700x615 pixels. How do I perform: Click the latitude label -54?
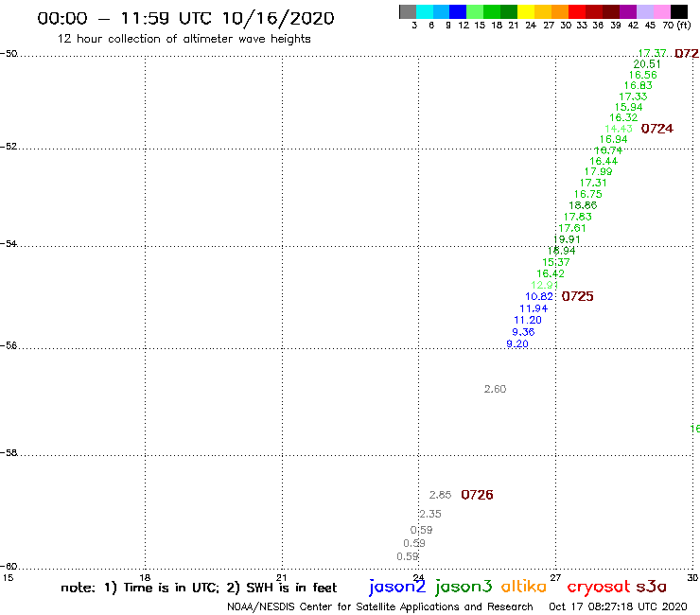coord(9,244)
